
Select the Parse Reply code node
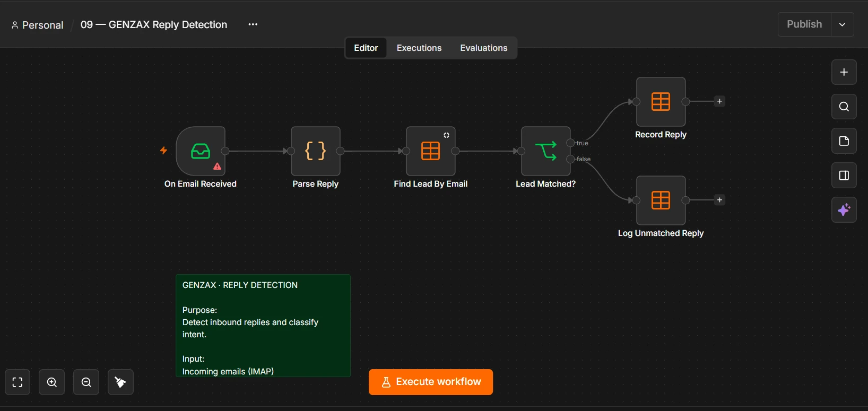click(x=316, y=151)
